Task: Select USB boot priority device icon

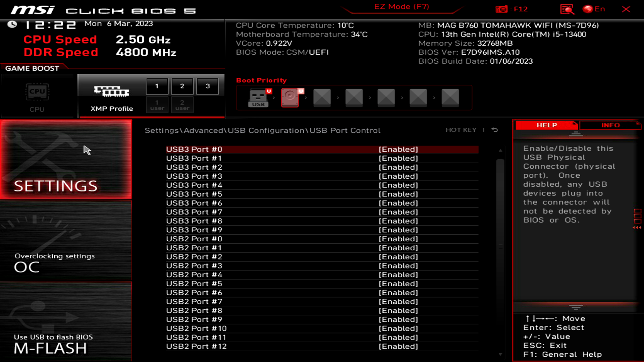Action: click(258, 97)
